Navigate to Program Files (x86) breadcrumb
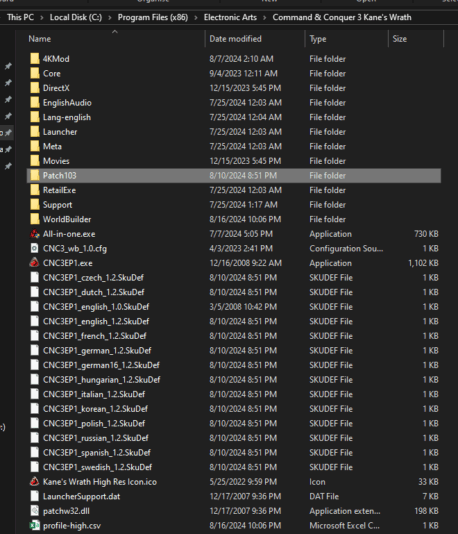This screenshot has height=534, width=458. [x=153, y=17]
